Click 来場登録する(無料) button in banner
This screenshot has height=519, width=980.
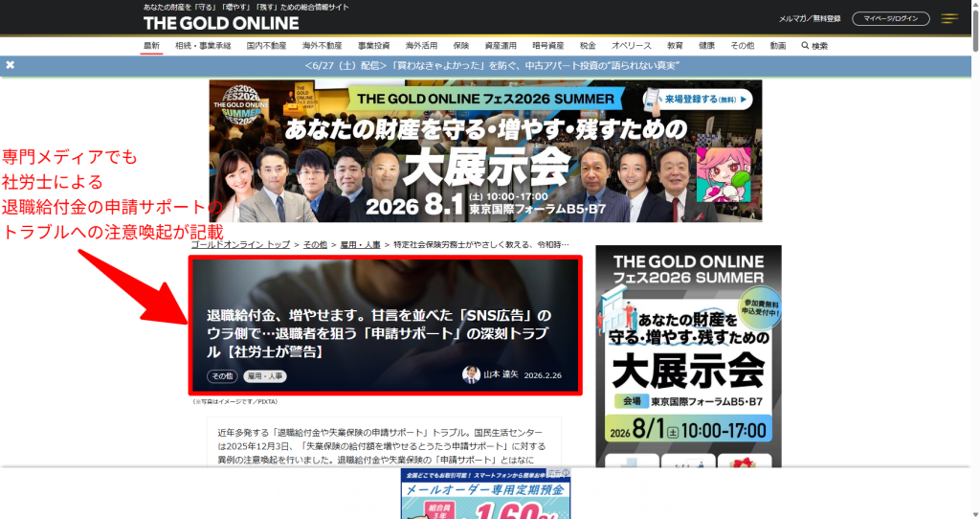699,99
